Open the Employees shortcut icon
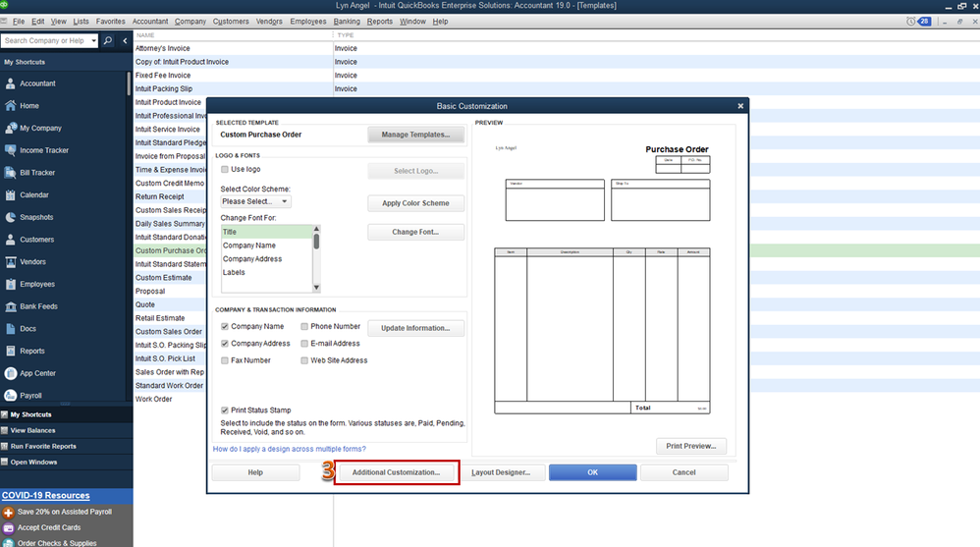 [x=11, y=284]
